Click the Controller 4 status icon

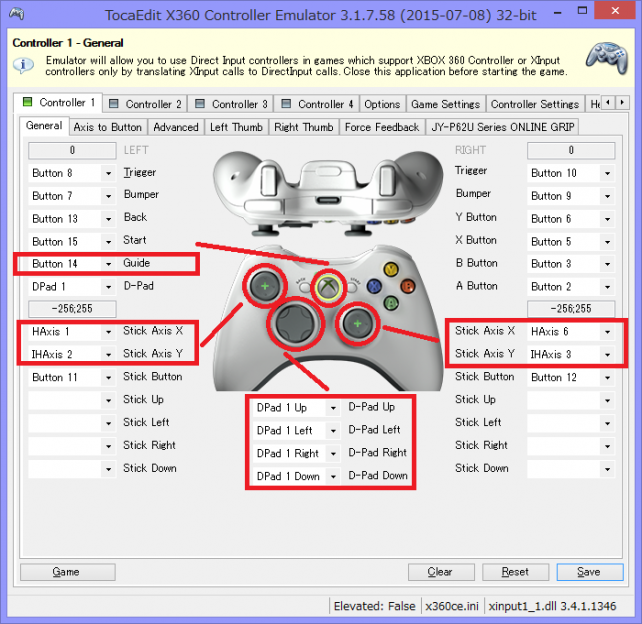[286, 104]
